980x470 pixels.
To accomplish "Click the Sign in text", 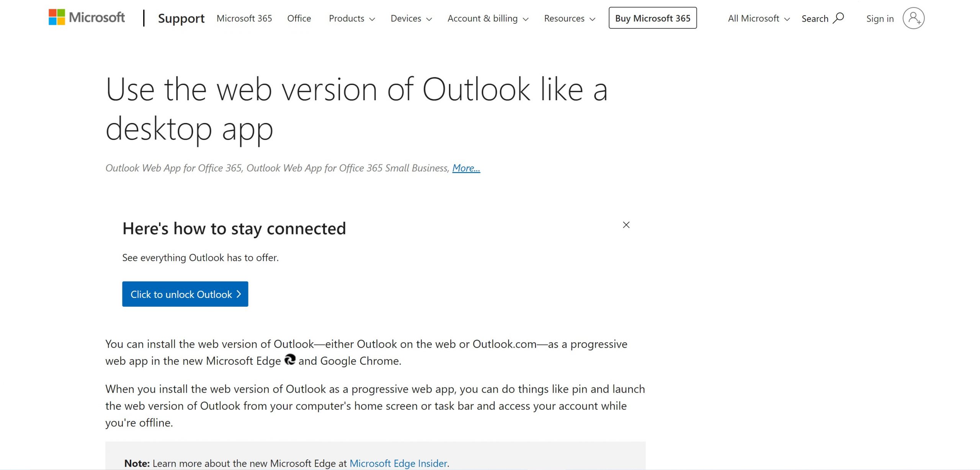I will click(x=880, y=19).
